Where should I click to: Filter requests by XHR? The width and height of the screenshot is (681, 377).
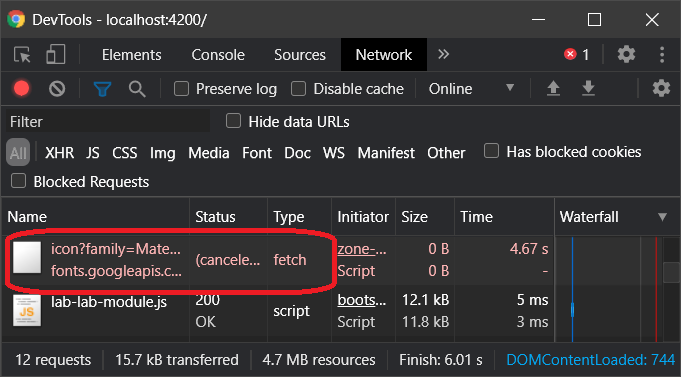[60, 153]
